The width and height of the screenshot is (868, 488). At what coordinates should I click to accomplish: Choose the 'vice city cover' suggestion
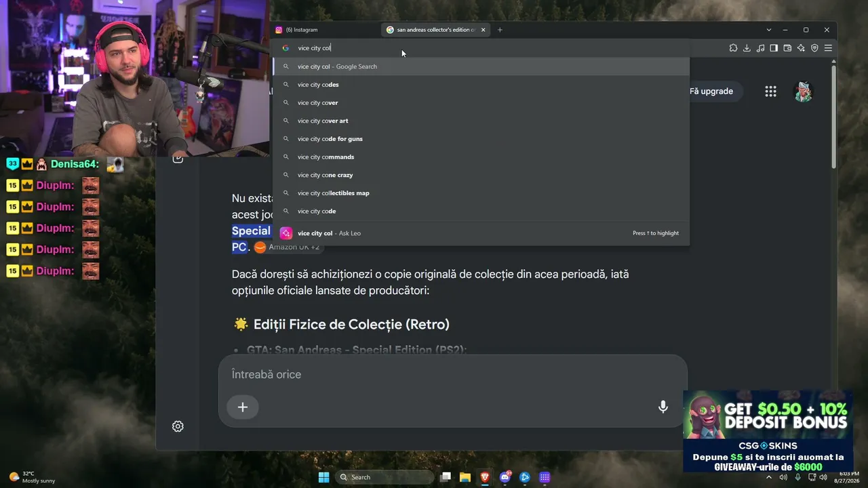coord(481,103)
